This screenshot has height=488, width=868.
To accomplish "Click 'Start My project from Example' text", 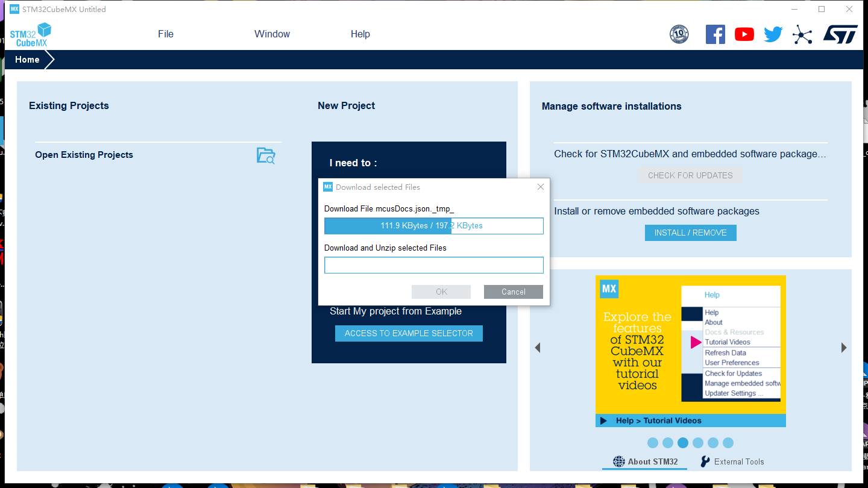I will [x=395, y=311].
